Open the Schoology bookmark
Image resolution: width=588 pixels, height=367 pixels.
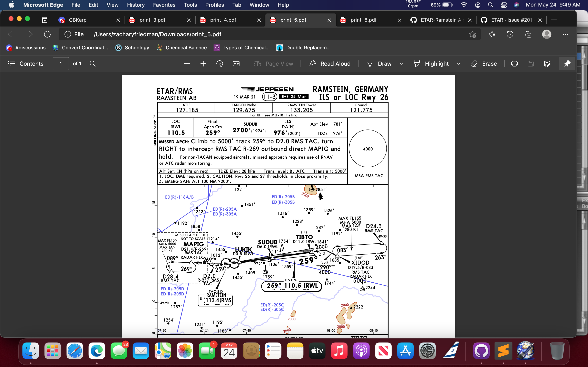point(133,48)
